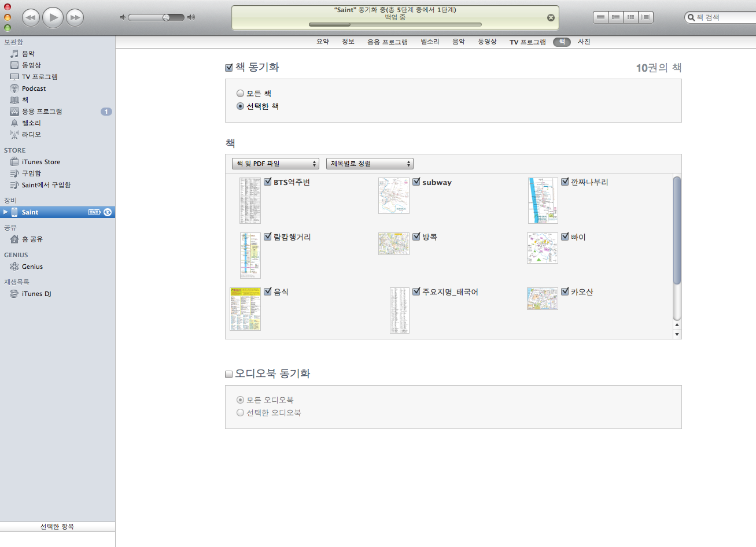Switch to 사진 tab

click(584, 42)
